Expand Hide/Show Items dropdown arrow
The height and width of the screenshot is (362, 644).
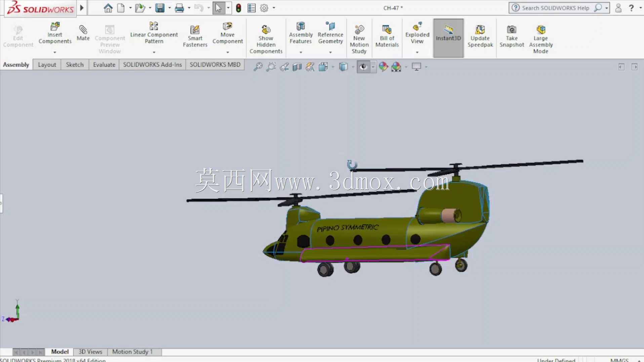pyautogui.click(x=373, y=67)
